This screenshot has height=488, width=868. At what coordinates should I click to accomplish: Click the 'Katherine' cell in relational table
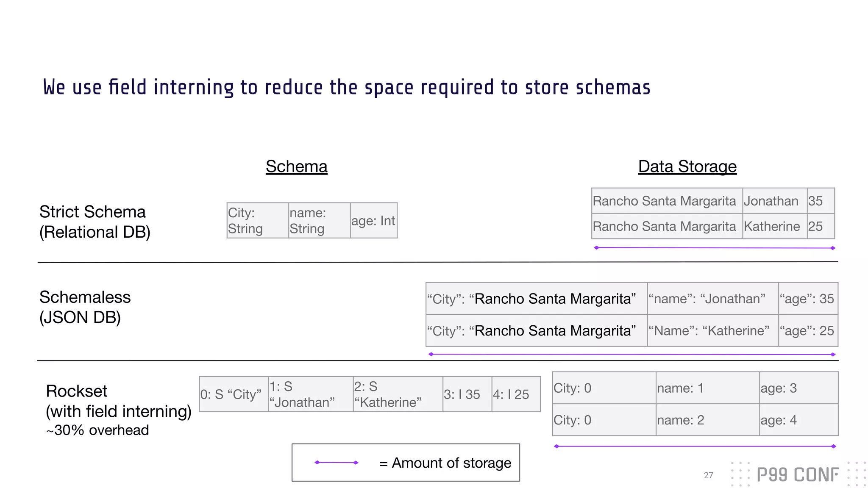tap(775, 226)
